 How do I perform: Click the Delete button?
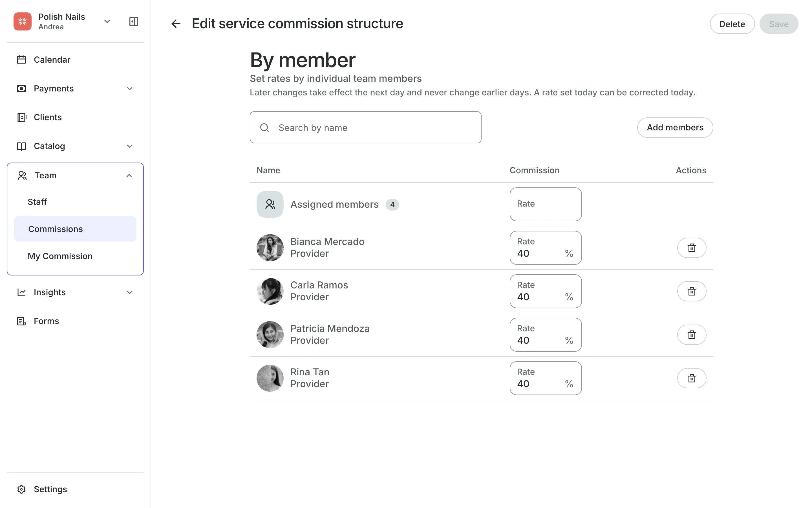(x=732, y=24)
